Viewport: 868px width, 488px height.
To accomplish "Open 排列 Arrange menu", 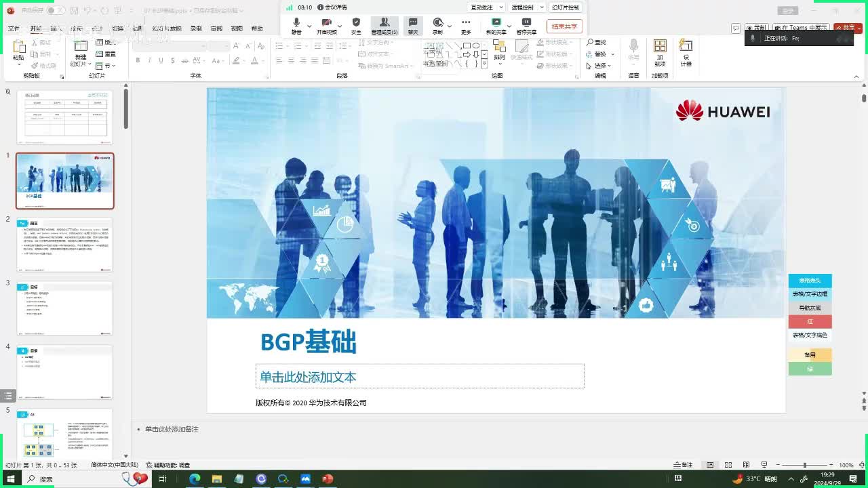I will pyautogui.click(x=499, y=51).
